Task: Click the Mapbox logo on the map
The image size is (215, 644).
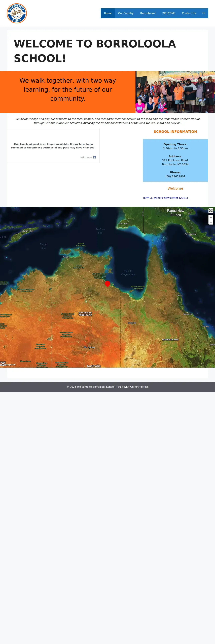Action: click(x=9, y=365)
